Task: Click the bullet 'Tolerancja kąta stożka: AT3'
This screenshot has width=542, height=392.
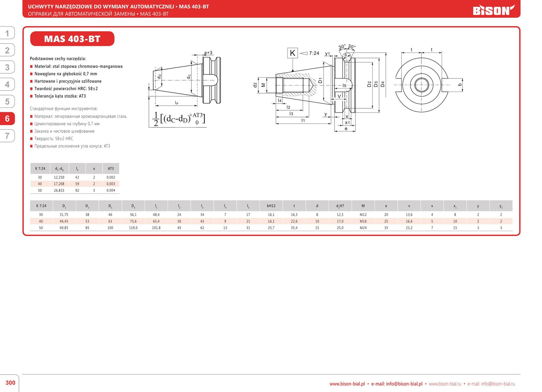Action: [x=60, y=96]
